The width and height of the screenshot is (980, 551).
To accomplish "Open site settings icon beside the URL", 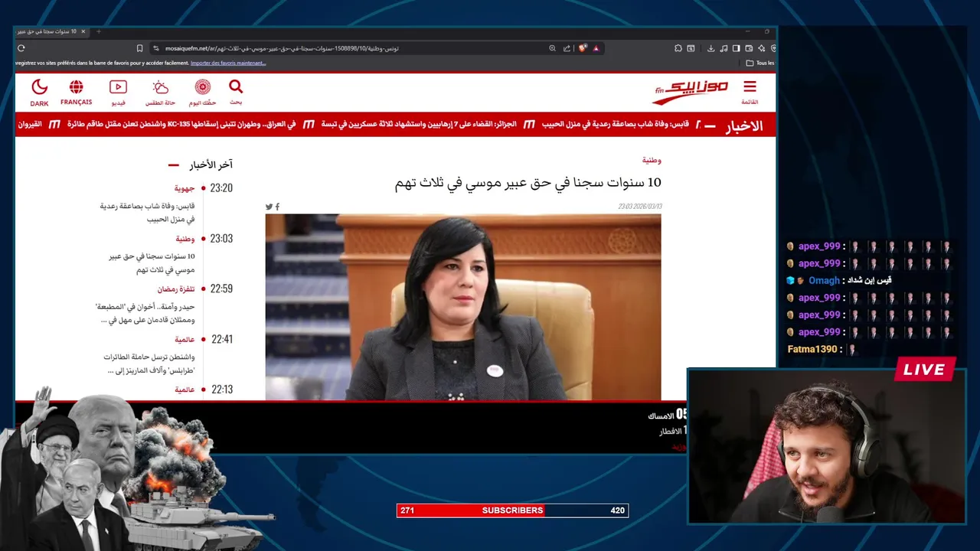I will coord(156,48).
